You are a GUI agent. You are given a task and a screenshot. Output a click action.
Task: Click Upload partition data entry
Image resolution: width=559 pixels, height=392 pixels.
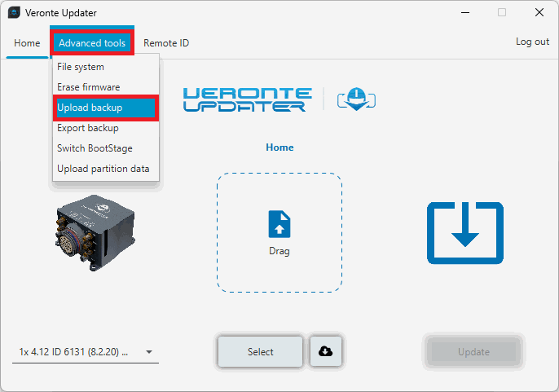(x=103, y=169)
